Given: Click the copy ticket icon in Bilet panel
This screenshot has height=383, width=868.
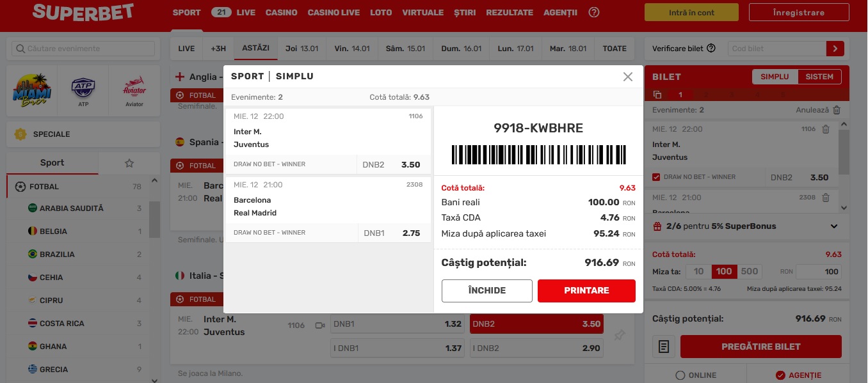Looking at the screenshot, I should [x=657, y=95].
